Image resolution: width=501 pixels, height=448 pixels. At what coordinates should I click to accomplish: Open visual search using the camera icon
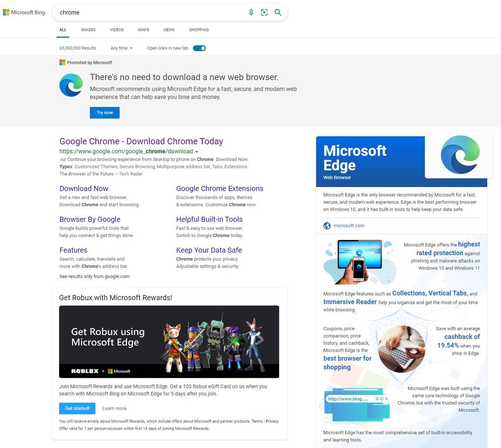pyautogui.click(x=264, y=13)
